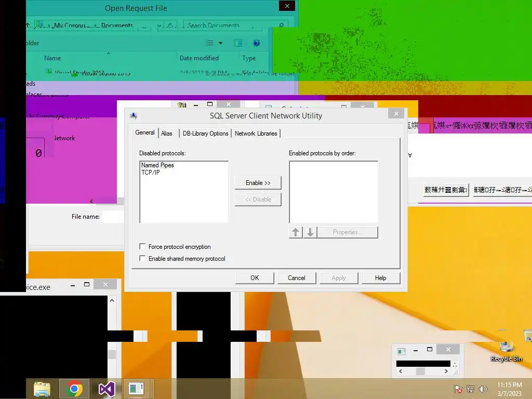Collapse navigation pane scroll left arrow
This screenshot has height=399, width=532.
(x=91, y=201)
